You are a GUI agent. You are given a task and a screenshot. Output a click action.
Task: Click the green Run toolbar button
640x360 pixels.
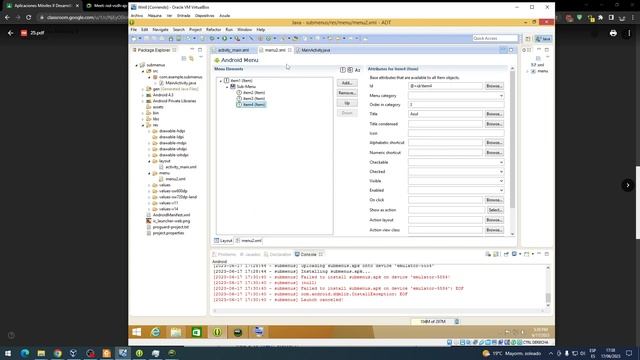tap(224, 38)
